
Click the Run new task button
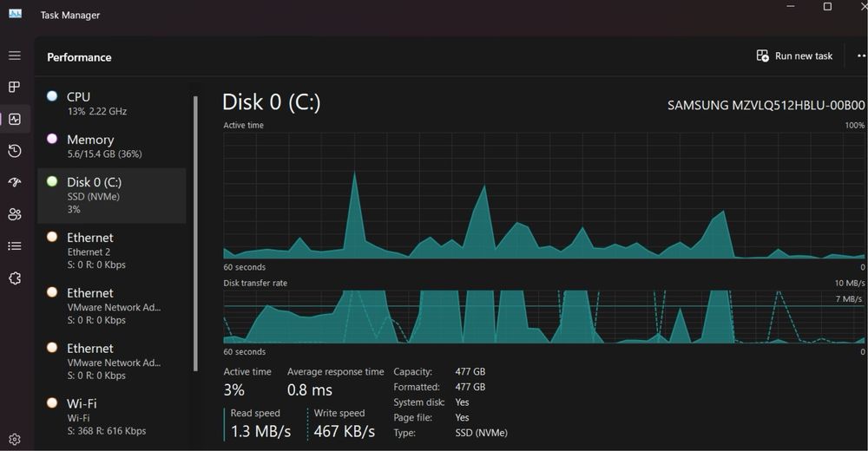pos(794,56)
